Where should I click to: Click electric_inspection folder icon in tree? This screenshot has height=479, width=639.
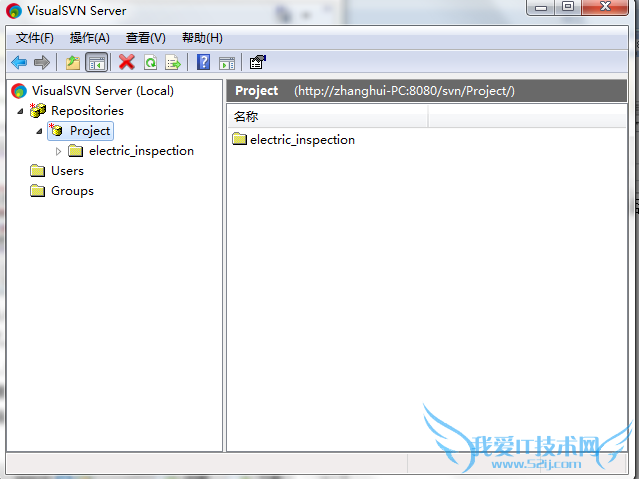(x=75, y=151)
